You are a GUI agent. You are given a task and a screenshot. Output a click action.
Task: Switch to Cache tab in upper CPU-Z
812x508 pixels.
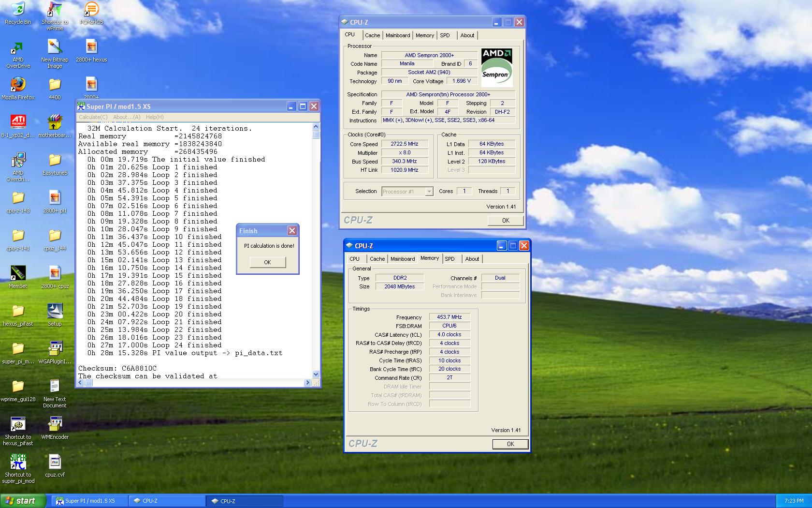pyautogui.click(x=372, y=35)
